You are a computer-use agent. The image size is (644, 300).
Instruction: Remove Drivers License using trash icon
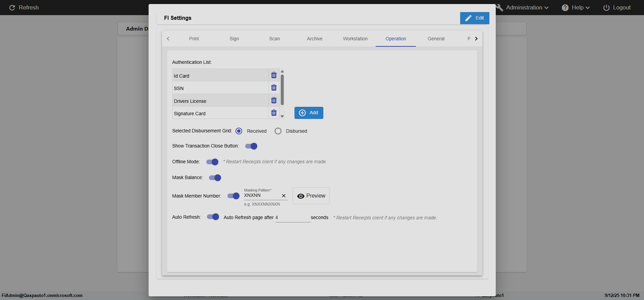274,100
